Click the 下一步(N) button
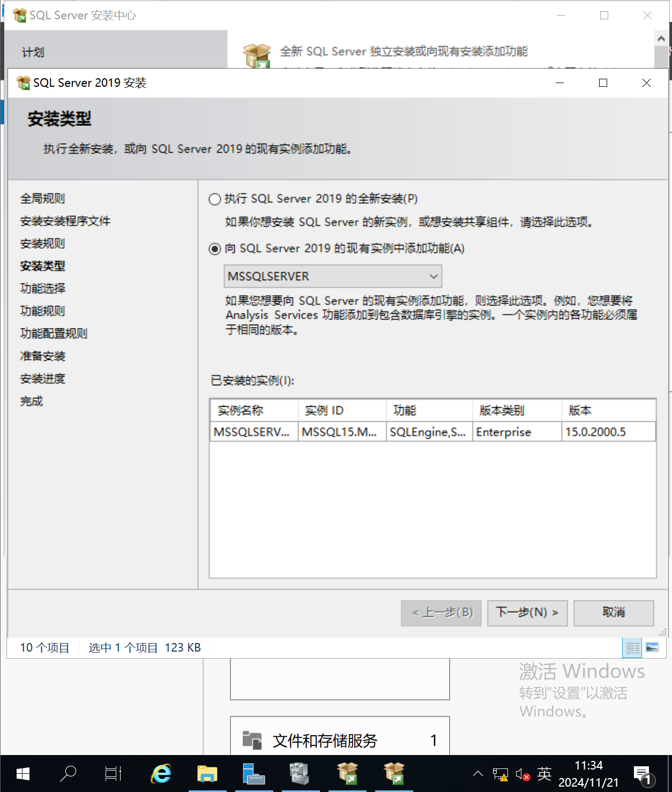 pos(527,612)
